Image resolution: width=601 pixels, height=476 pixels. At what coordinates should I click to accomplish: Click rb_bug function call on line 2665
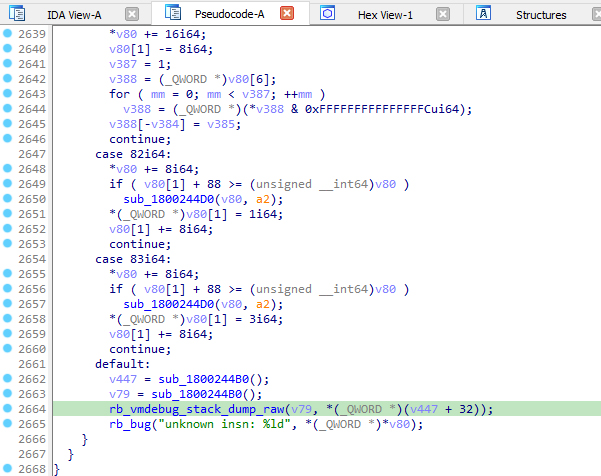click(x=130, y=425)
